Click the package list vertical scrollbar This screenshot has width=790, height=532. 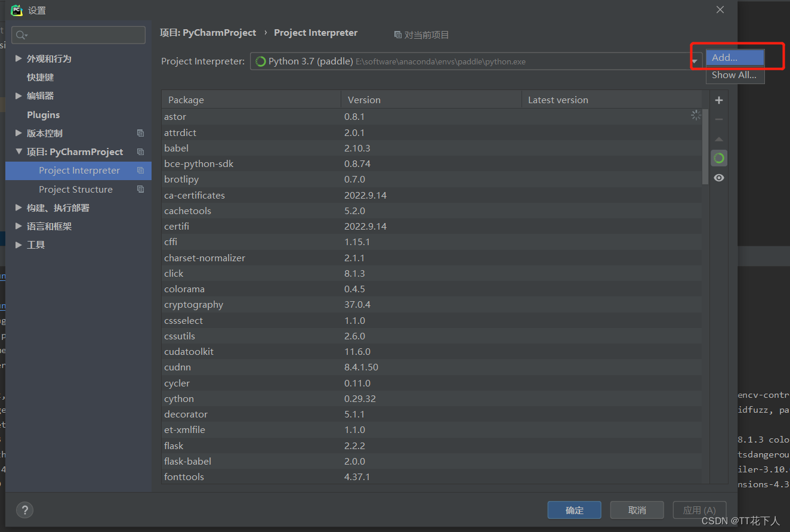[705, 146]
